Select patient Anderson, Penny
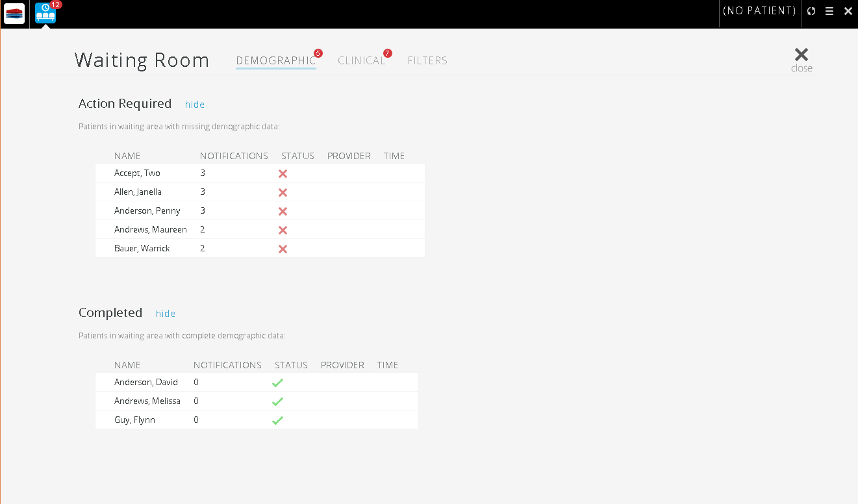 click(147, 210)
